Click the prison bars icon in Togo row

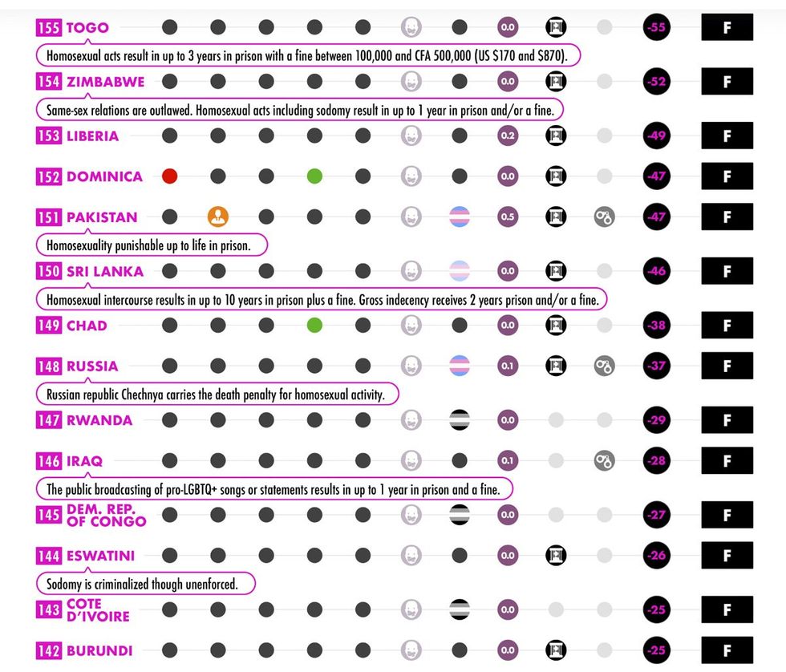click(556, 28)
